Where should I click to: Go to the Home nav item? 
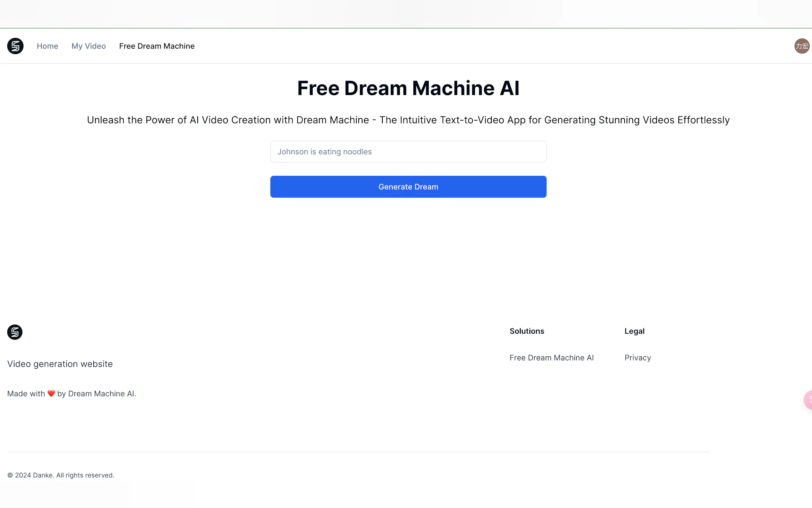pos(47,46)
